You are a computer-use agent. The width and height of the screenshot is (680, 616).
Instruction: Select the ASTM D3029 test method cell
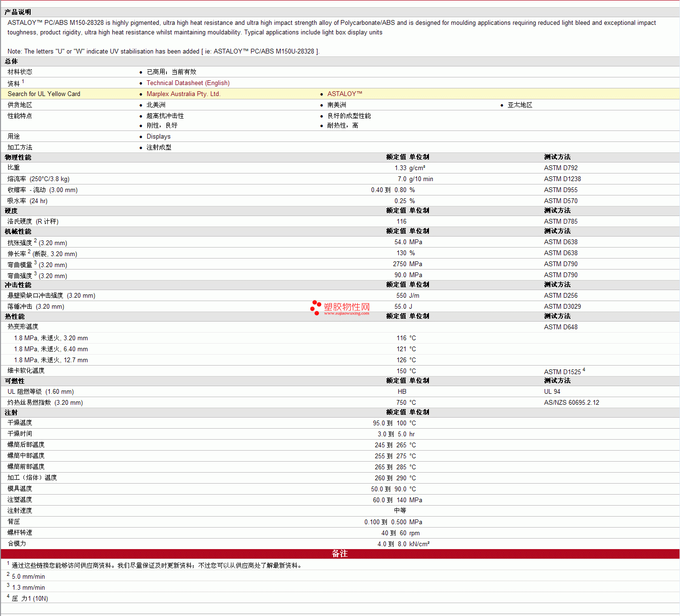pos(562,307)
